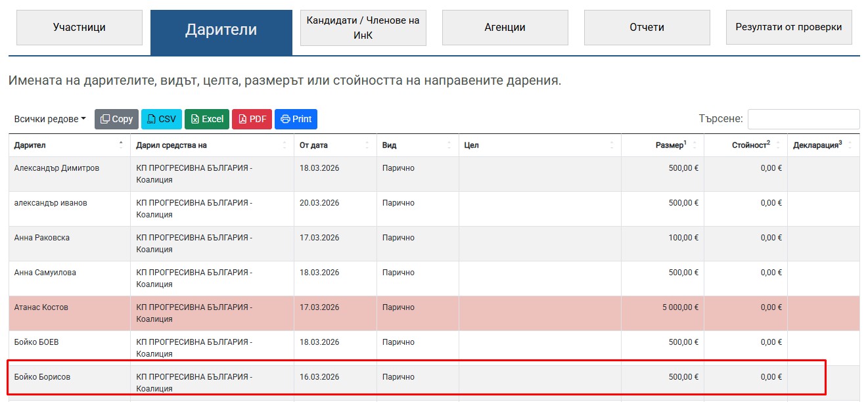Sort by the Цел column header
Image resolution: width=868 pixels, height=402 pixels.
pyautogui.click(x=539, y=145)
